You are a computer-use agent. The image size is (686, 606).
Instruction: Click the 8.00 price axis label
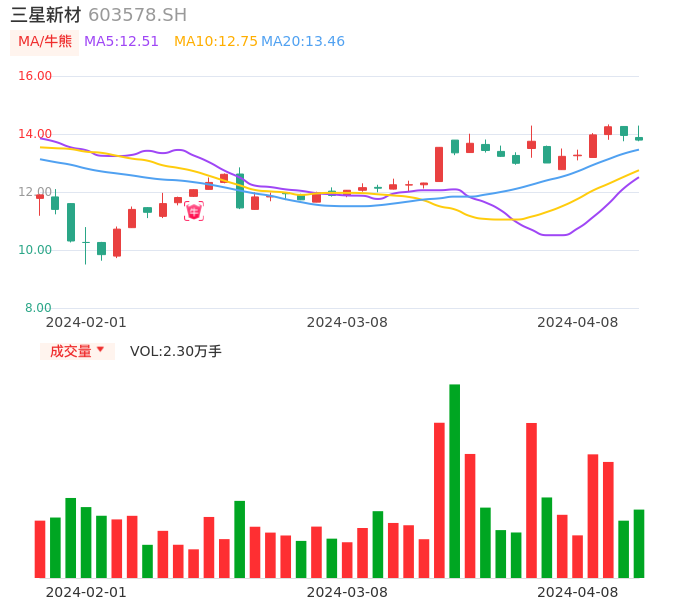point(38,308)
